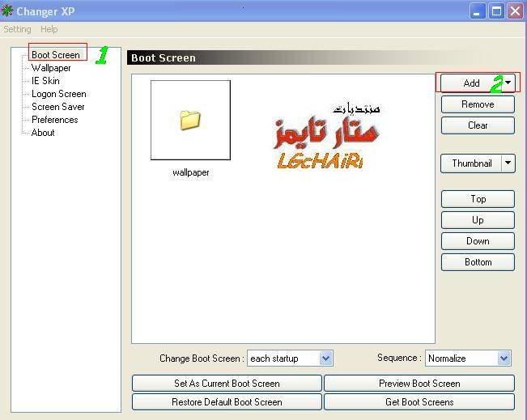Open Wallpaper section in sidebar tree
Viewport: 527px width, 420px height.
coord(51,68)
